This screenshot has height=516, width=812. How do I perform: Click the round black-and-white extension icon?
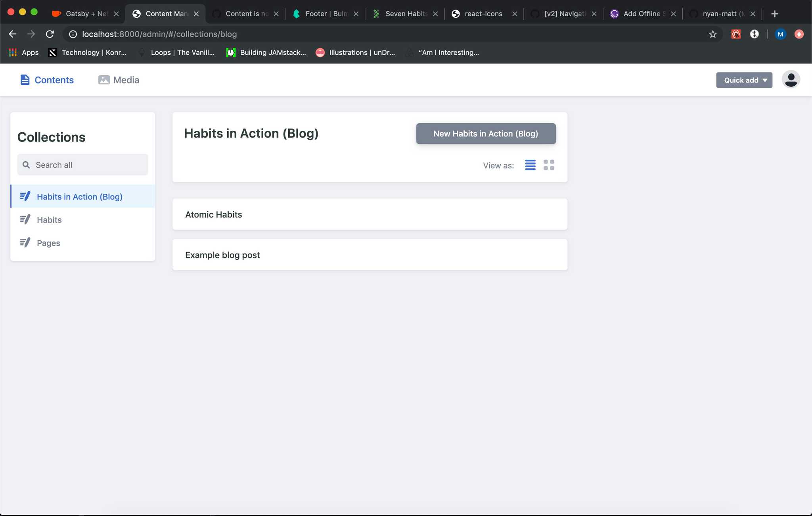[755, 34]
